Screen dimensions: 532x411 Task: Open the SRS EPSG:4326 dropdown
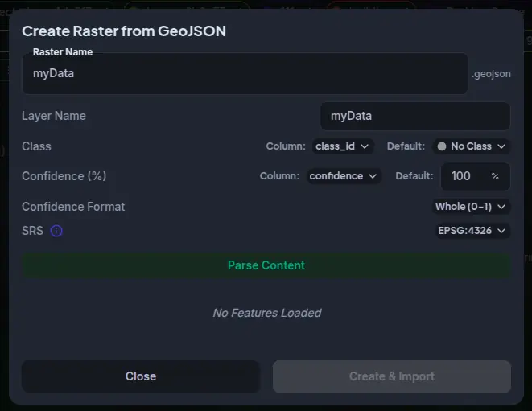(472, 231)
